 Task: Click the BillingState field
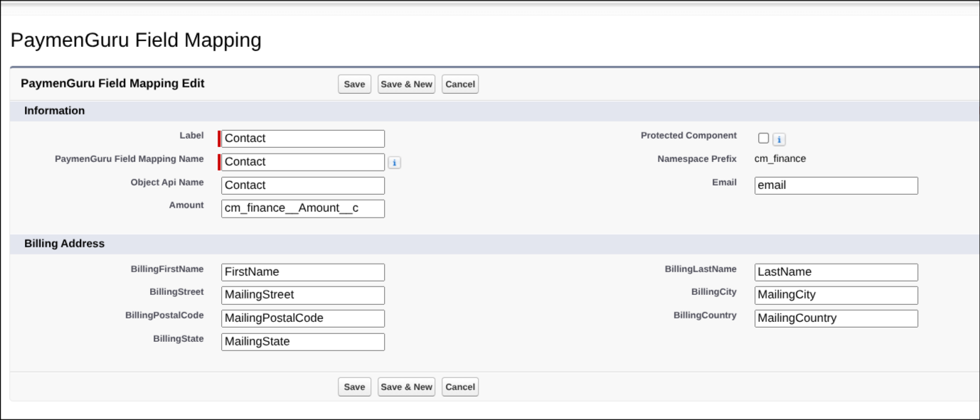click(303, 342)
